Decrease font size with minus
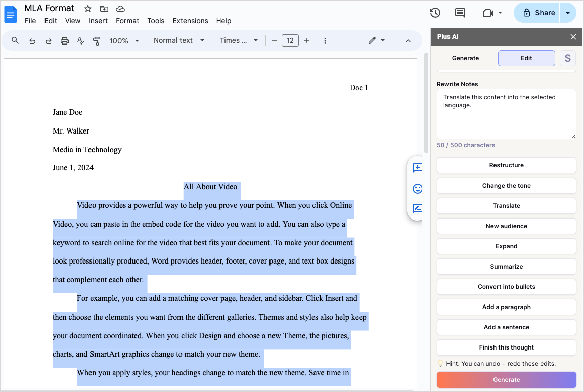This screenshot has height=392, width=584. (274, 40)
